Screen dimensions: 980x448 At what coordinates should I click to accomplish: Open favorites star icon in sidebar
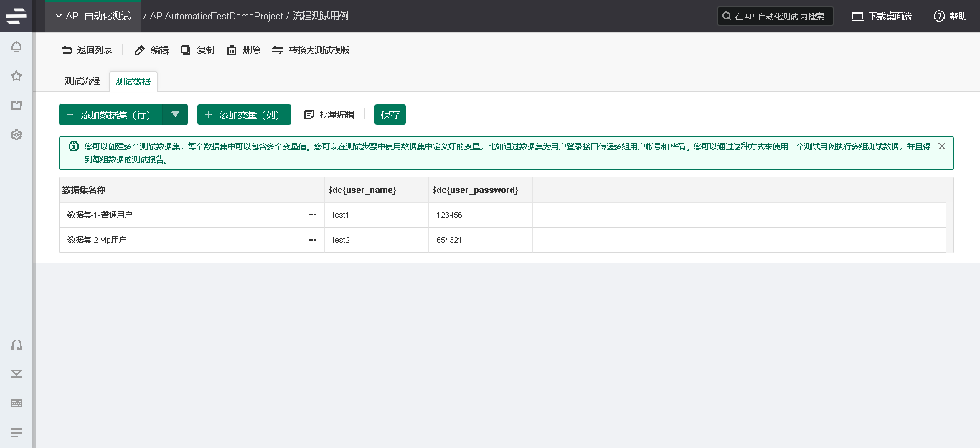(x=17, y=76)
